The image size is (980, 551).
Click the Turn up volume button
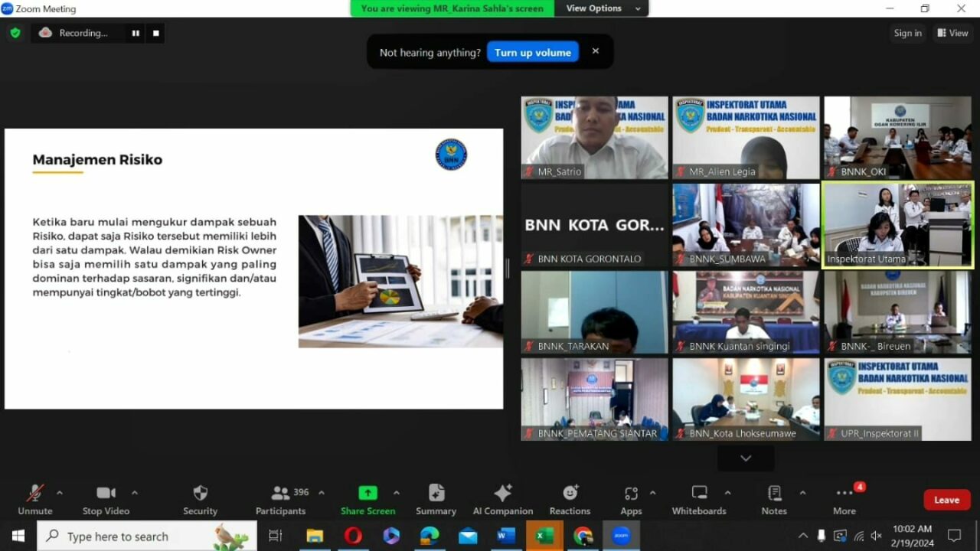(532, 52)
